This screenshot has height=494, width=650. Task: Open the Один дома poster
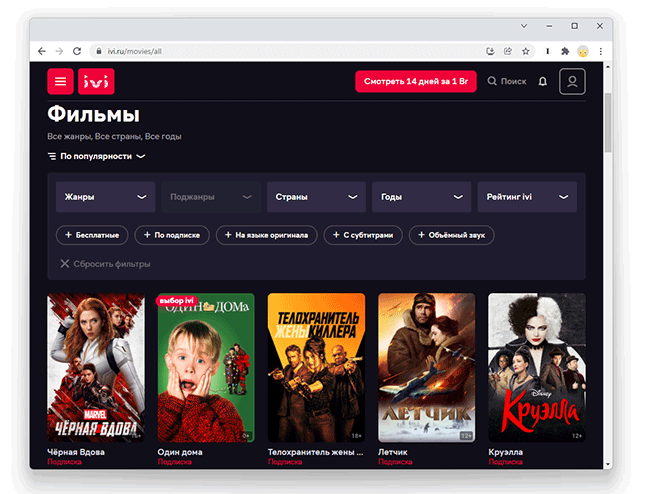pos(206,368)
